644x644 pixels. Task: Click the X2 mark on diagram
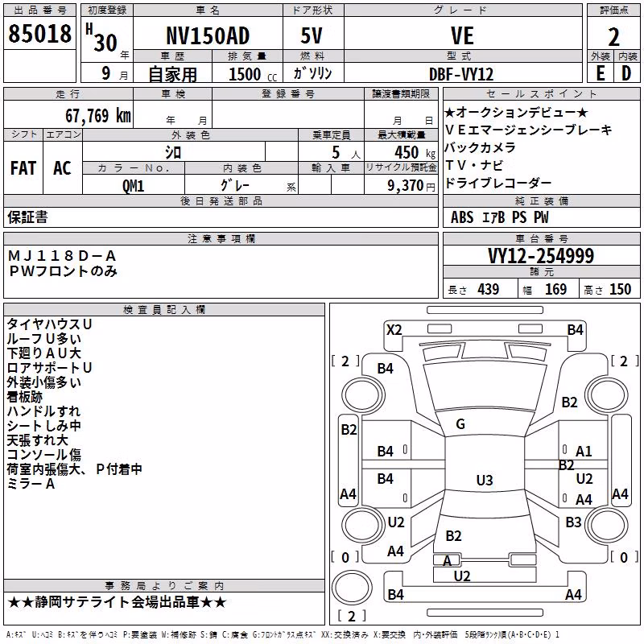click(394, 330)
